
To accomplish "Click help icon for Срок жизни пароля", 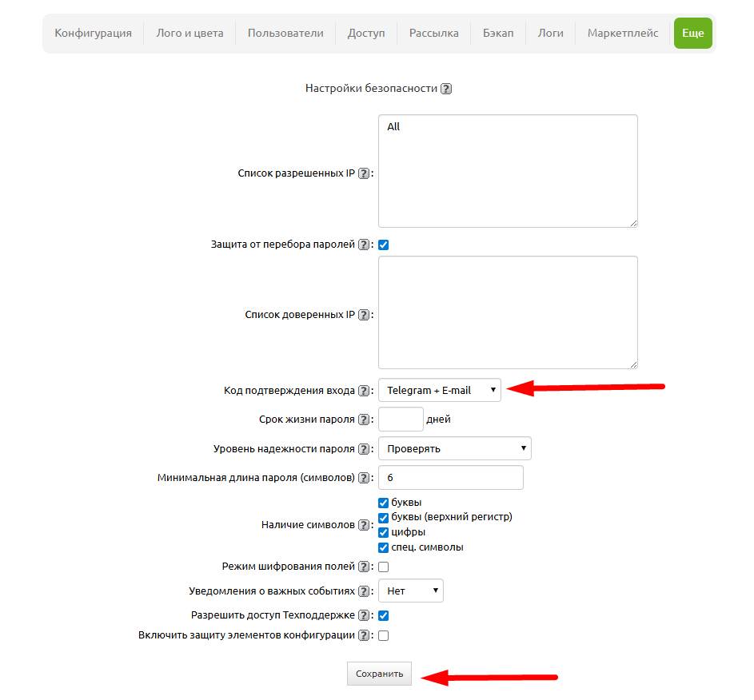I will (x=364, y=420).
